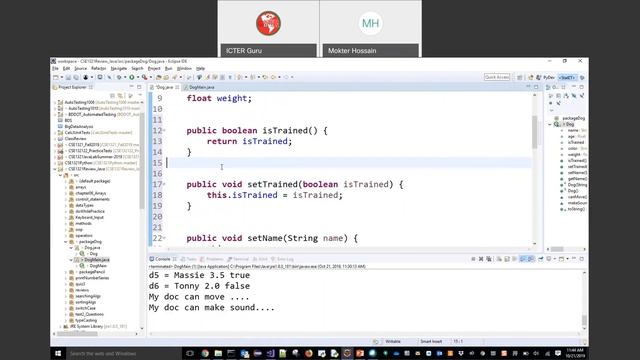Click the green Run toolbar icon
Image resolution: width=640 pixels, height=360 pixels.
click(132, 77)
